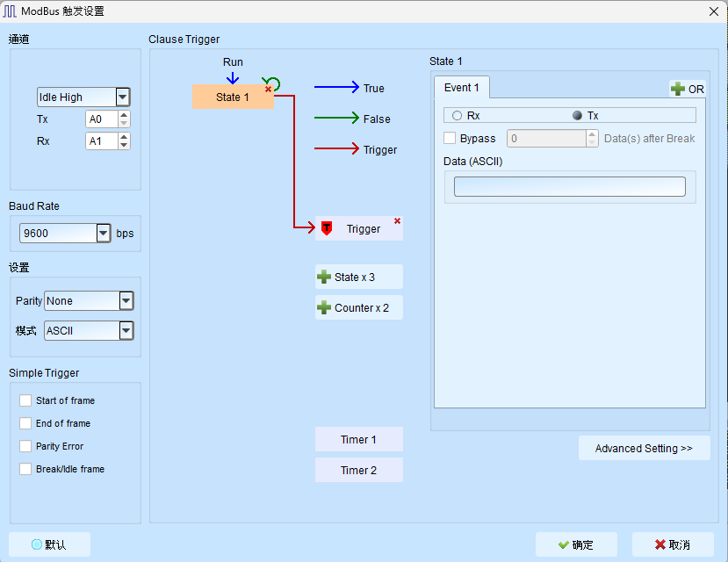Click the 确定 confirm button
Viewport: 728px width, 562px height.
pyautogui.click(x=576, y=544)
